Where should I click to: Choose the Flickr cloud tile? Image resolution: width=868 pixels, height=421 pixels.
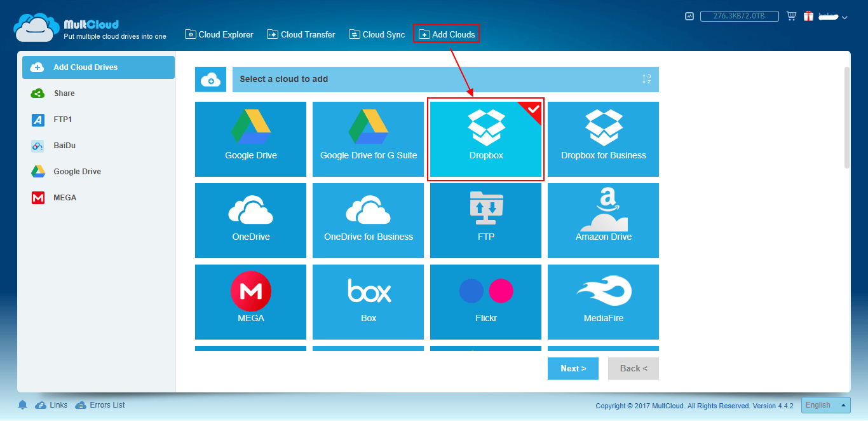tap(485, 302)
